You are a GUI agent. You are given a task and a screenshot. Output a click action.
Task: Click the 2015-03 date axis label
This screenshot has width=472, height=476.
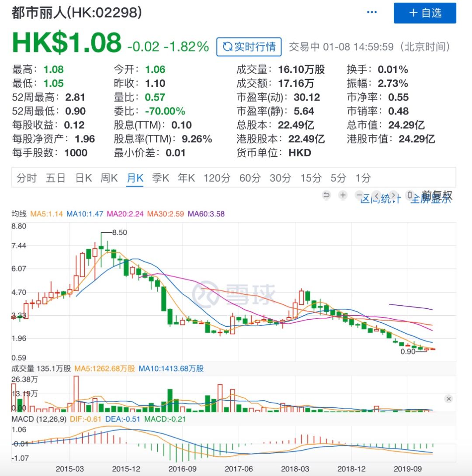pyautogui.click(x=69, y=469)
